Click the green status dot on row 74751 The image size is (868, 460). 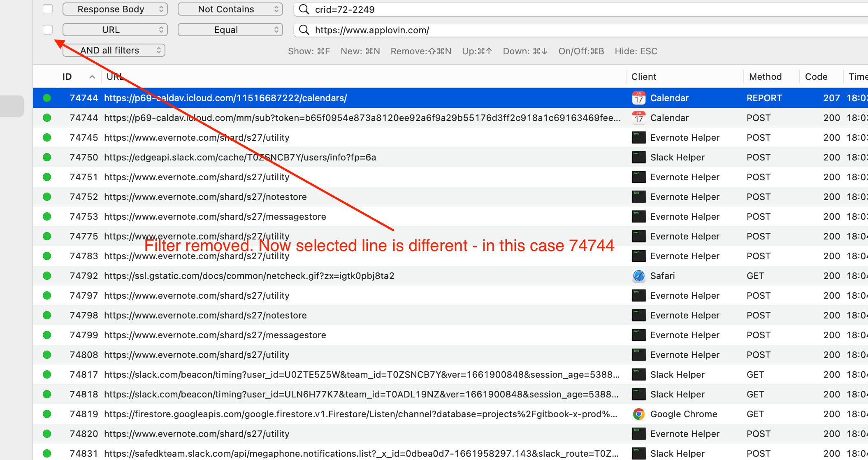(47, 177)
